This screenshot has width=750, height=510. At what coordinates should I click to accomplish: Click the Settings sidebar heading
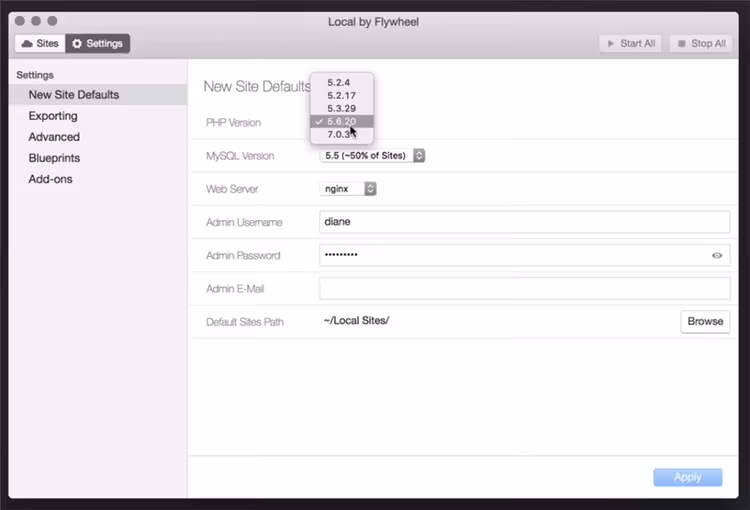[35, 75]
